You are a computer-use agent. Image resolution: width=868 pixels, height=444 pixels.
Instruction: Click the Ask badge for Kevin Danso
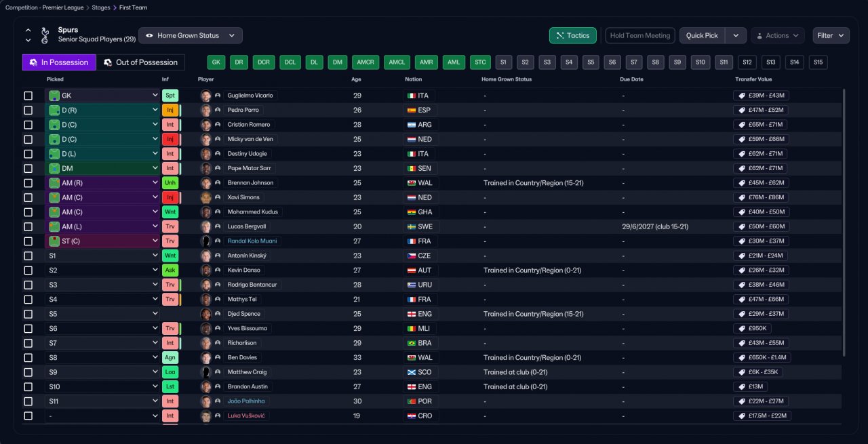tap(170, 270)
